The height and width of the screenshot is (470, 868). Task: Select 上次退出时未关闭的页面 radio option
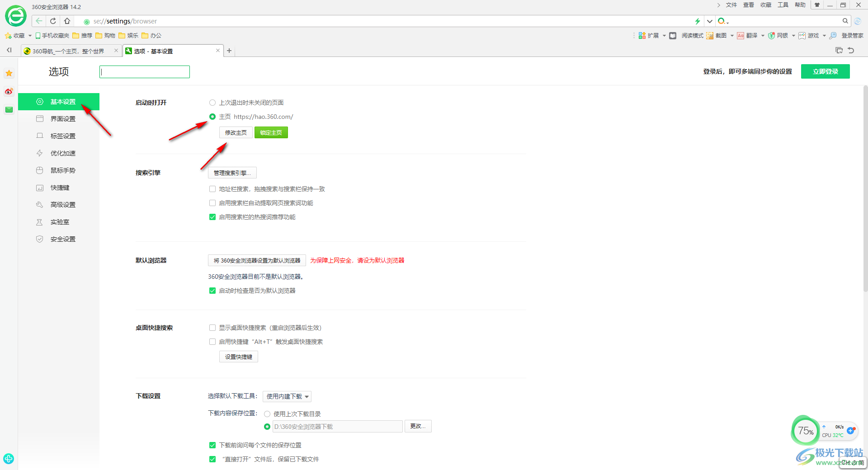click(x=212, y=103)
